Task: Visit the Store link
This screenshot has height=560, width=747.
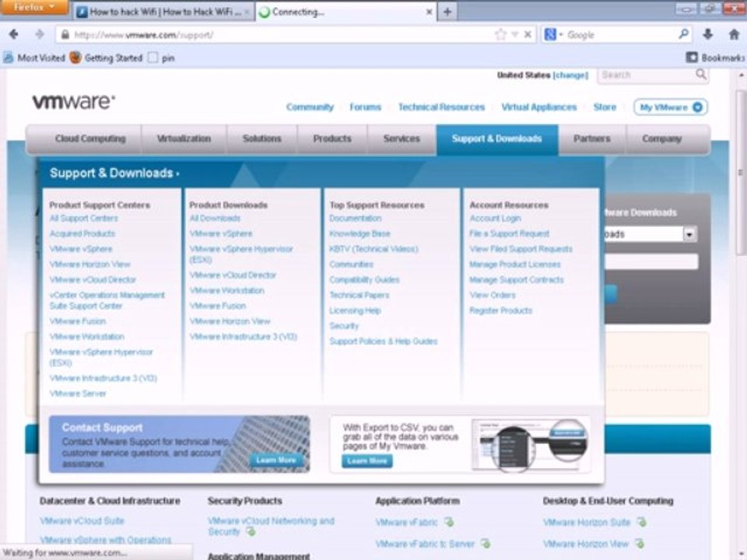Action: point(605,107)
